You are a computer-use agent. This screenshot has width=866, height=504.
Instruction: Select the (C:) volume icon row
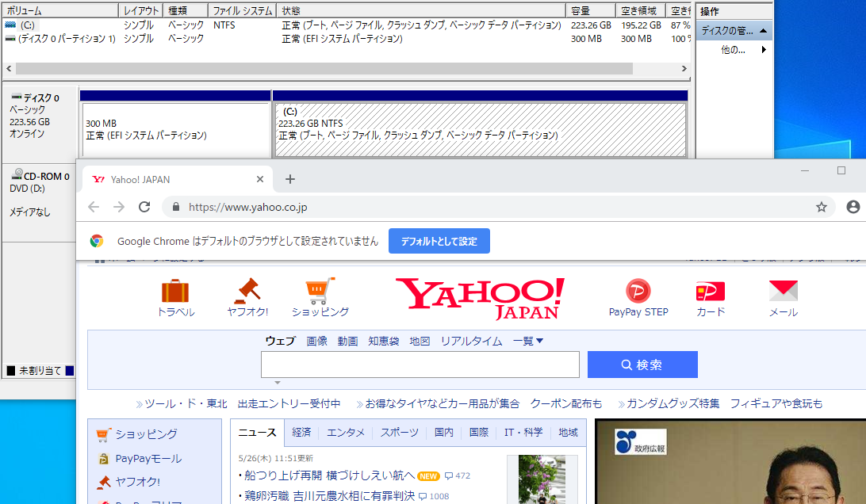tap(11, 25)
